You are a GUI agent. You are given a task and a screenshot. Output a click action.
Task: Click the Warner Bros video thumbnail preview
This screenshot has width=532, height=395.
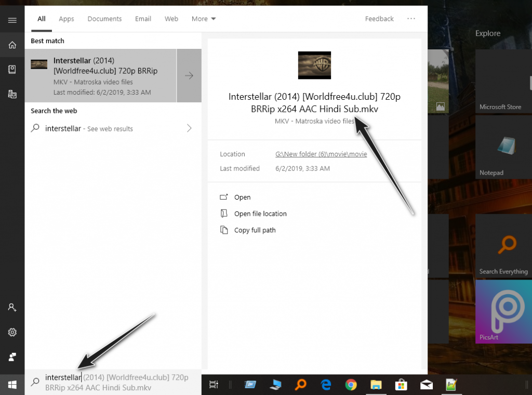click(x=314, y=65)
